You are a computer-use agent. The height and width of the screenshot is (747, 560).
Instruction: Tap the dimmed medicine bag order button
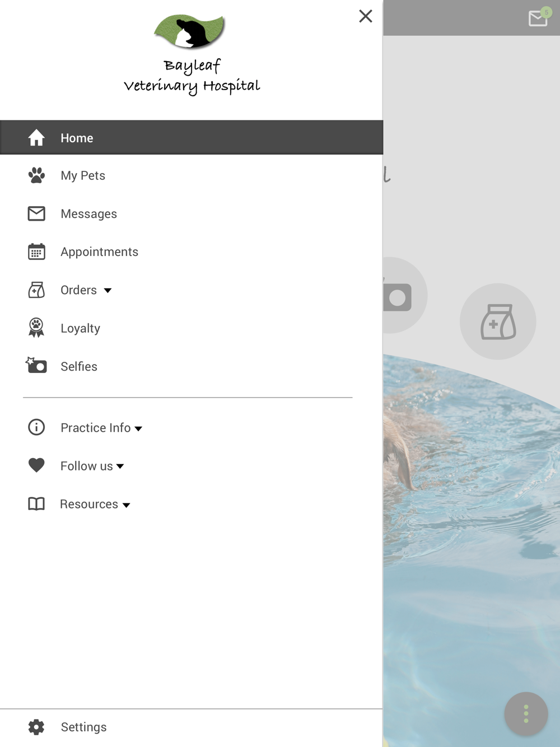point(498,321)
